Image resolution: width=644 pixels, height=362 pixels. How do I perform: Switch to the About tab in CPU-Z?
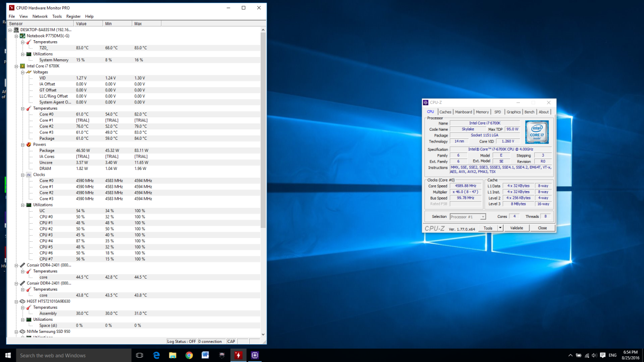point(543,112)
